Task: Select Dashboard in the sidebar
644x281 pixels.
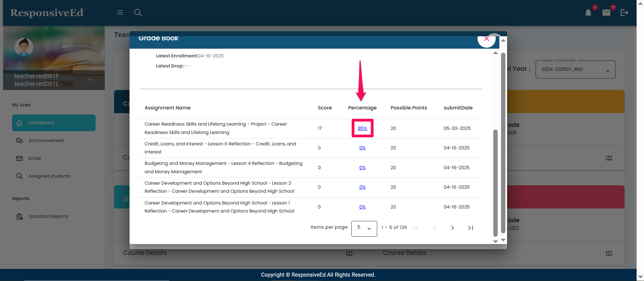Action: [x=54, y=123]
